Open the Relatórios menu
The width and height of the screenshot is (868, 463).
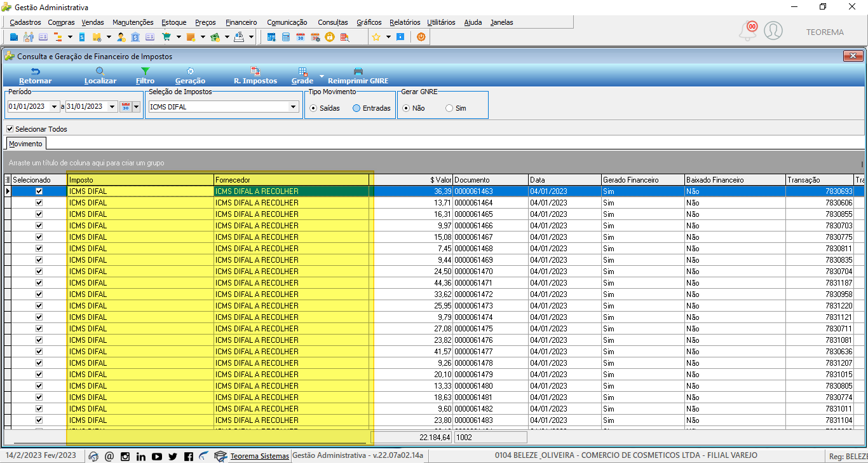(x=405, y=22)
